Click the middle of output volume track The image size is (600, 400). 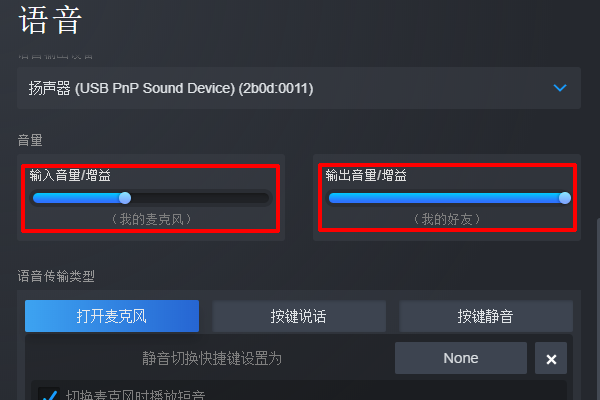coord(446,198)
